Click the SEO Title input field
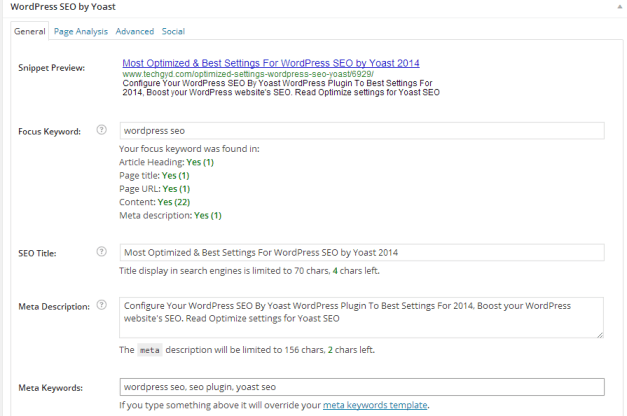This screenshot has width=627, height=416. click(x=362, y=253)
